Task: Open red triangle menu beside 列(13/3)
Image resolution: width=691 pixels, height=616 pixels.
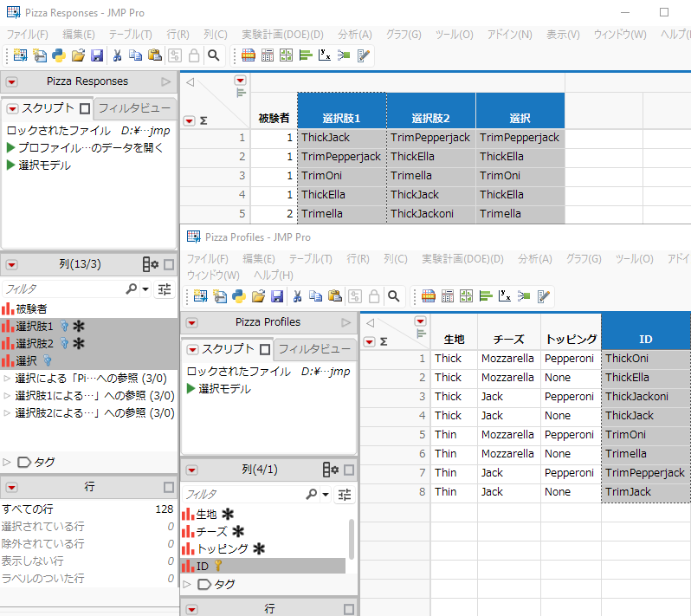Action: pyautogui.click(x=12, y=265)
